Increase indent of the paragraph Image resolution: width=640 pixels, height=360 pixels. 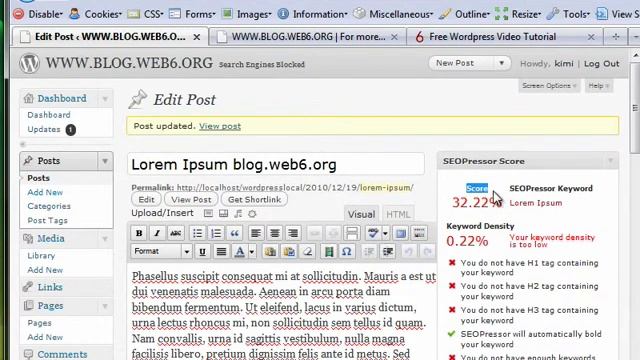[x=388, y=251]
